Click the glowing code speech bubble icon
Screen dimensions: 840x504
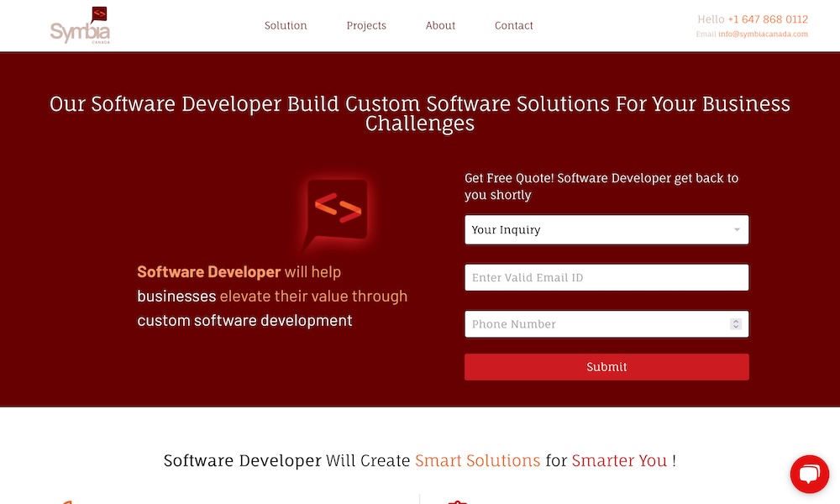pyautogui.click(x=337, y=210)
